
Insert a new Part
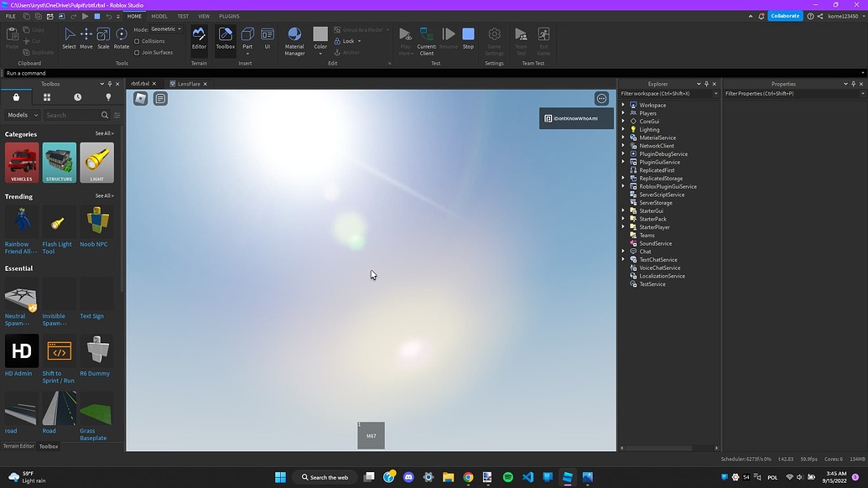click(x=247, y=34)
